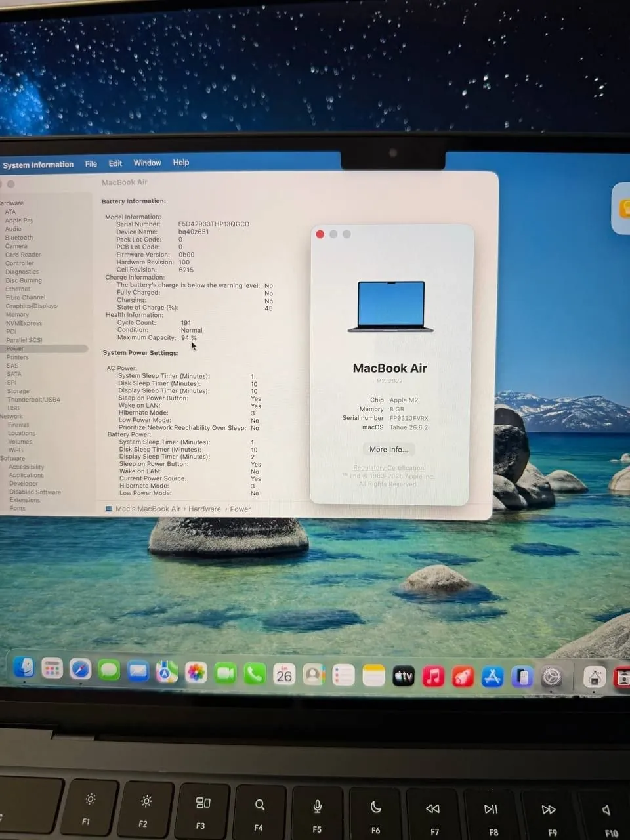
Task: Select Extensions under Software
Action: pos(24,500)
